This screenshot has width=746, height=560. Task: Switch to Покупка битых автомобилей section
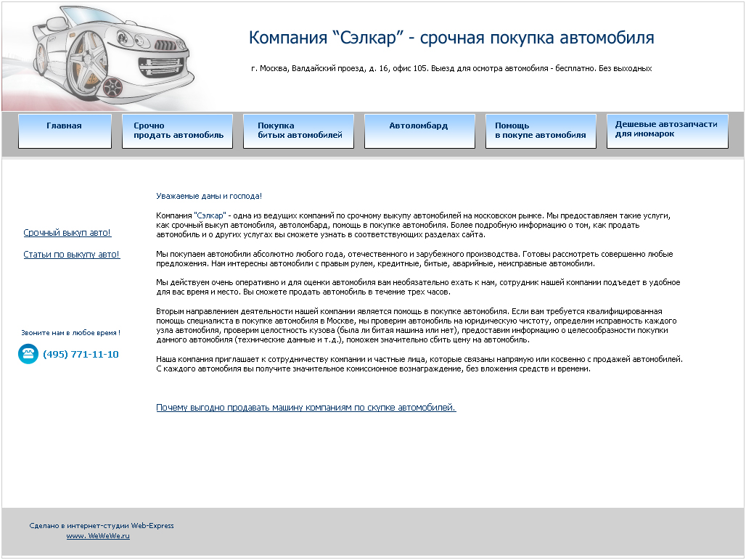pos(298,131)
